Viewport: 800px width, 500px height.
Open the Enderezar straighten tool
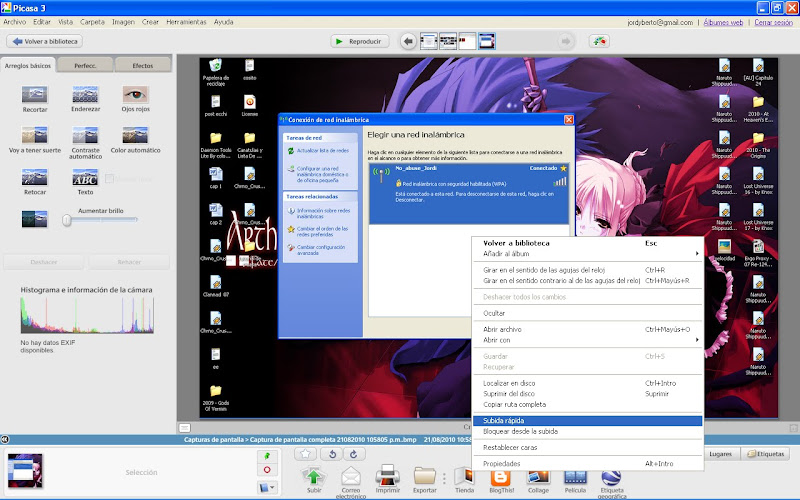tap(85, 95)
